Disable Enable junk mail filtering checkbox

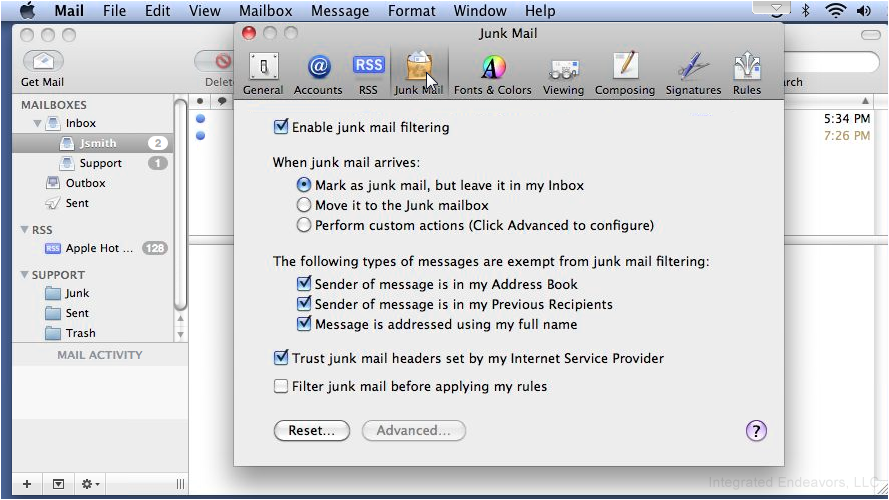[281, 126]
